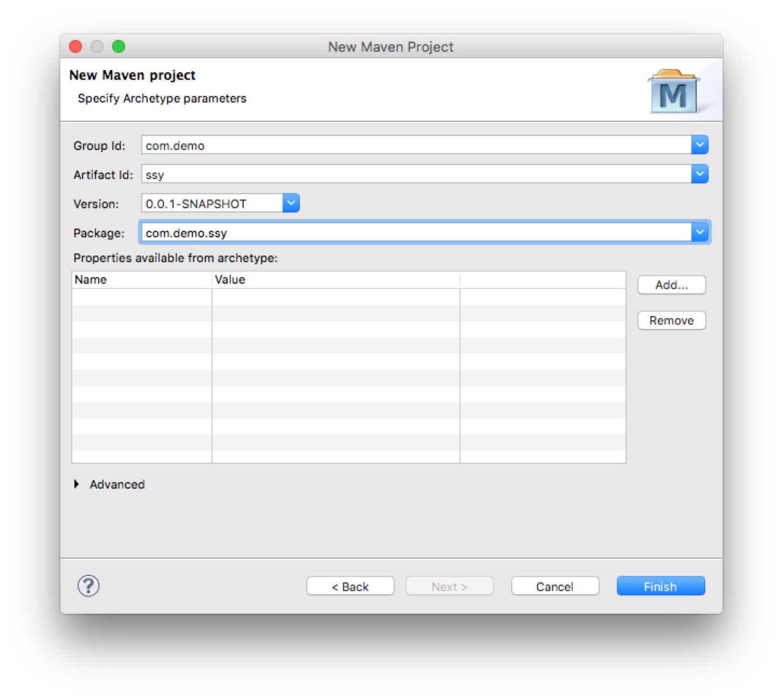
Task: Click the gray minimize window button
Action: tap(97, 46)
